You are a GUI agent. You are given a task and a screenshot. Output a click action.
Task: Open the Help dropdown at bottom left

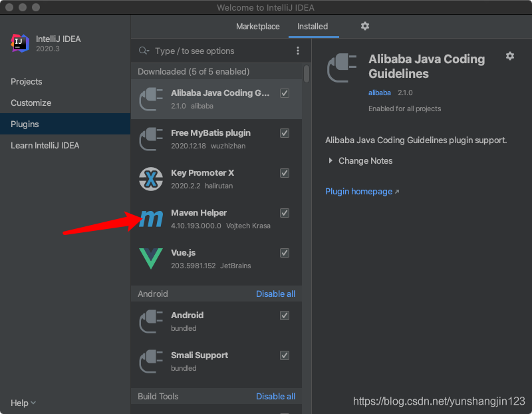coord(23,403)
